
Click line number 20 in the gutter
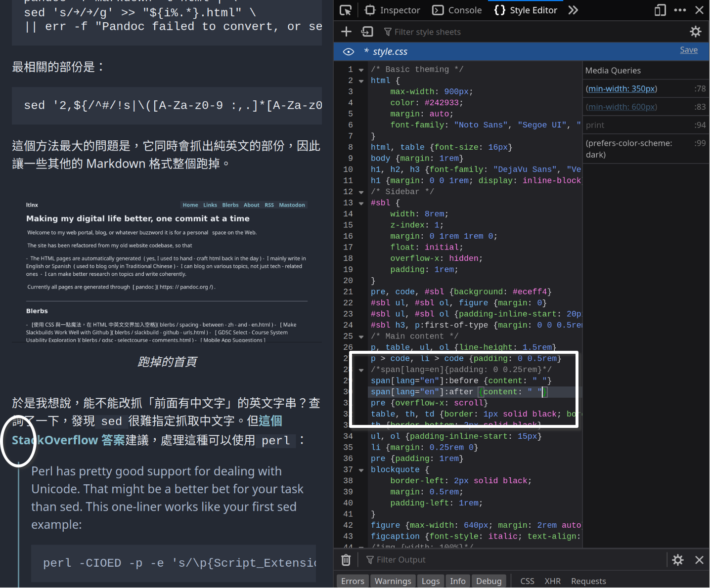coord(348,281)
